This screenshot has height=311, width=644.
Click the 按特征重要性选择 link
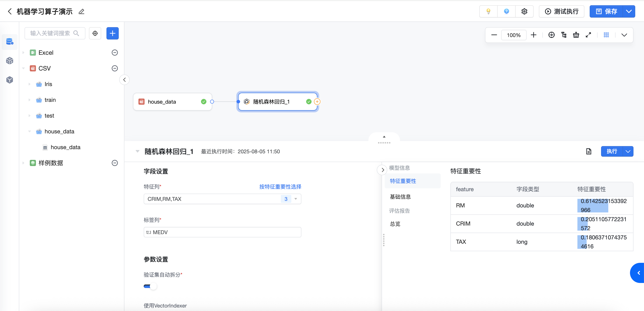pos(280,187)
